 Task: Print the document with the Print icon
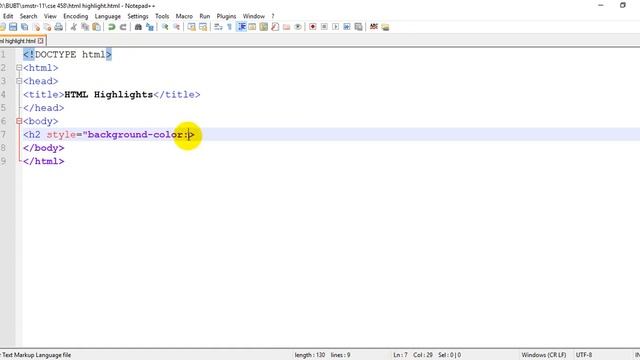(59, 27)
